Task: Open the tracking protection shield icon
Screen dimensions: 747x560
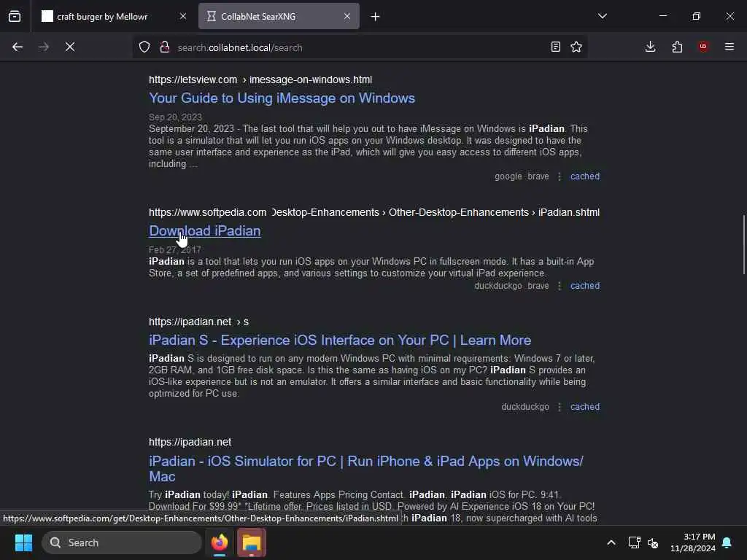Action: (144, 47)
